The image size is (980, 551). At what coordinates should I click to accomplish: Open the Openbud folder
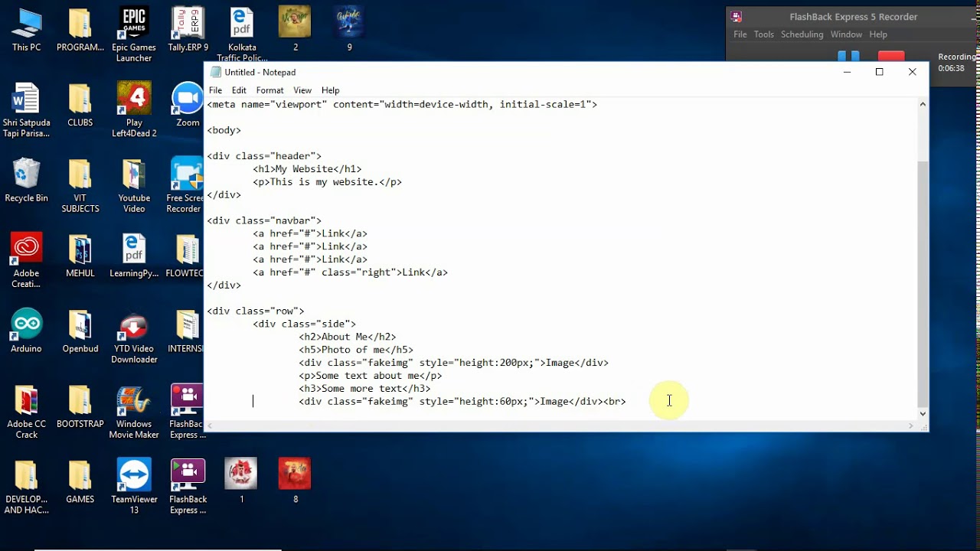pyautogui.click(x=80, y=331)
